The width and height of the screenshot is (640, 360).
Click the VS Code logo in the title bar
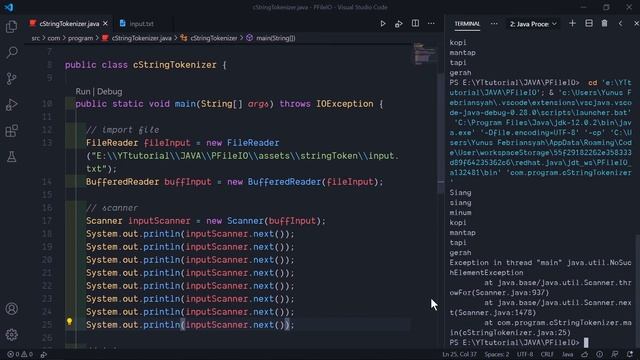(x=9, y=7)
